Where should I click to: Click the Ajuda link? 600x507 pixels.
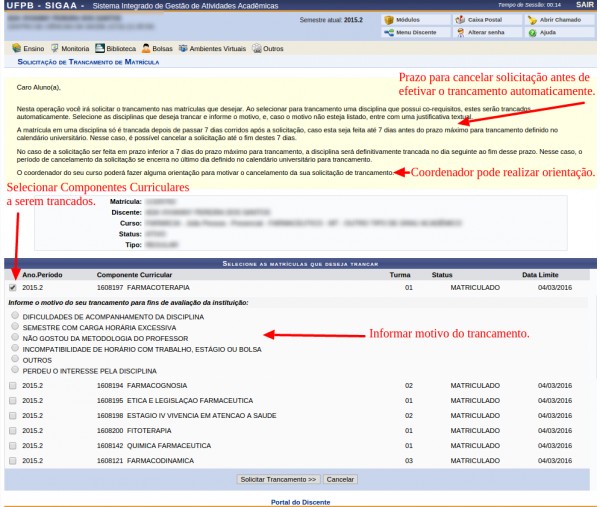point(548,33)
